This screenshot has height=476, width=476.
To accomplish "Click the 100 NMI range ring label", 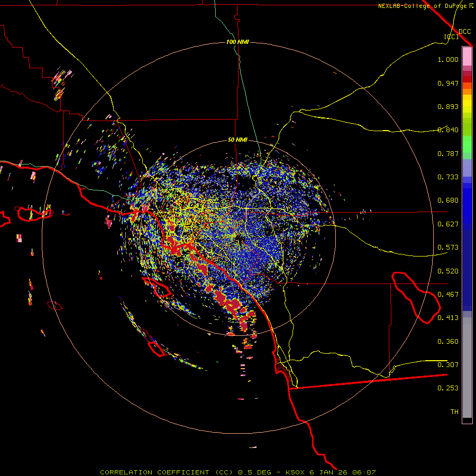I will pyautogui.click(x=237, y=42).
